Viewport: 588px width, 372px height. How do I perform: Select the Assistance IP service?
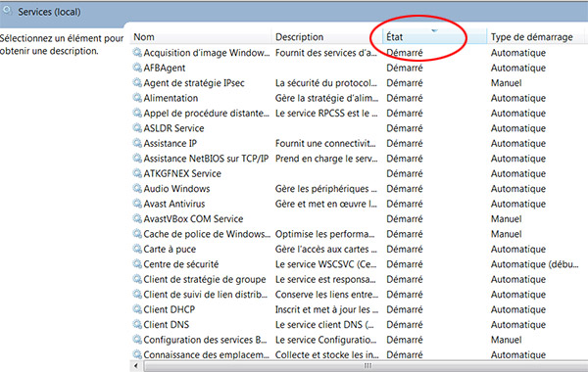point(170,144)
